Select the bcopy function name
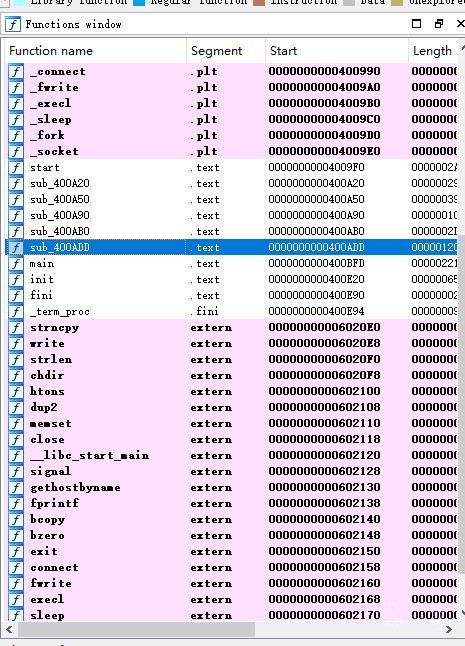Image resolution: width=465 pixels, height=646 pixels. tap(47, 520)
